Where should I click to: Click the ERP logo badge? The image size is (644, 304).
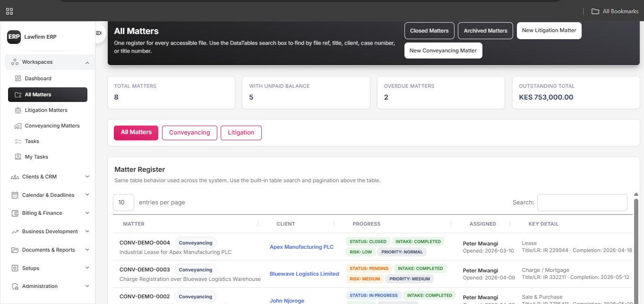tap(14, 37)
